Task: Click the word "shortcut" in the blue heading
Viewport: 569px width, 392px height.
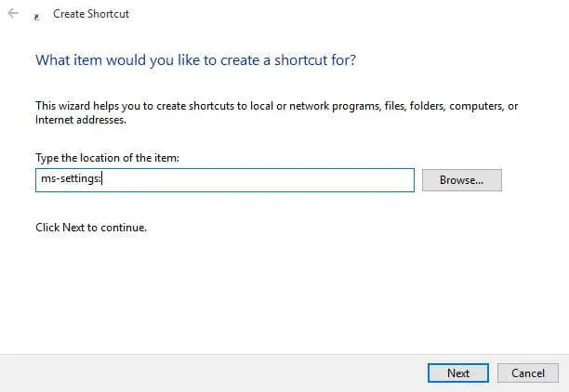Action: tap(301, 59)
